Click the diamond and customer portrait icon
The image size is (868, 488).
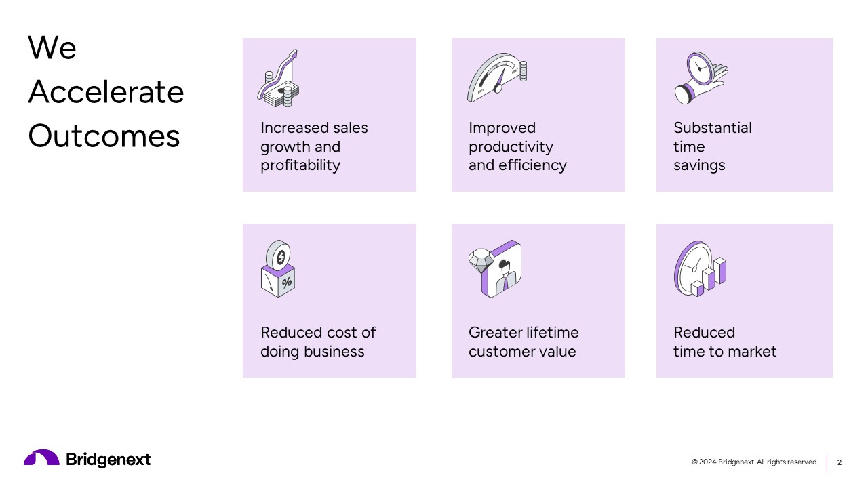coord(495,268)
